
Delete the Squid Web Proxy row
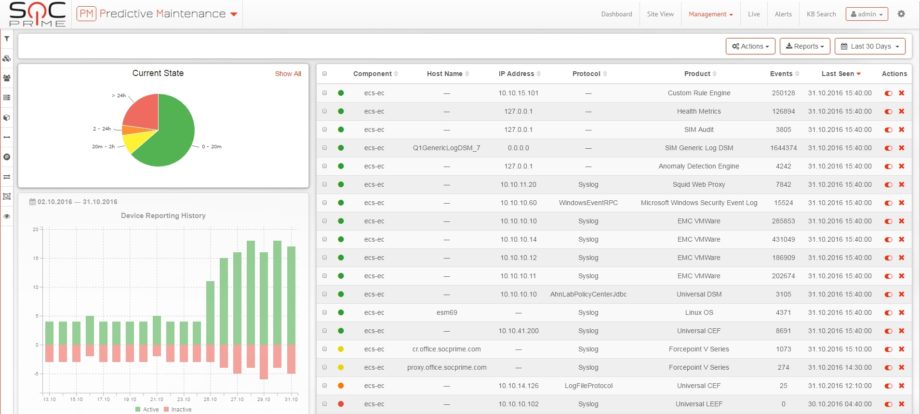tap(901, 185)
